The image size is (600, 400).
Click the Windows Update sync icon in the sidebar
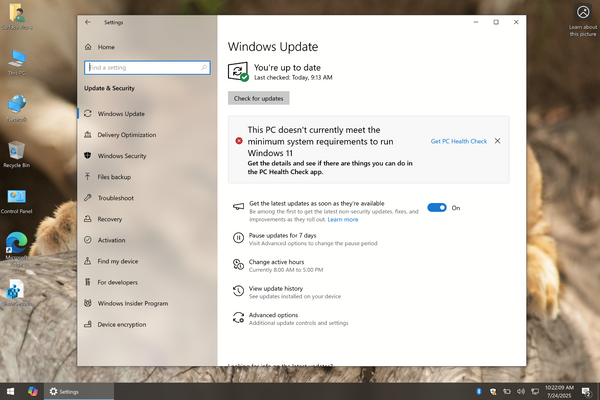[88, 114]
